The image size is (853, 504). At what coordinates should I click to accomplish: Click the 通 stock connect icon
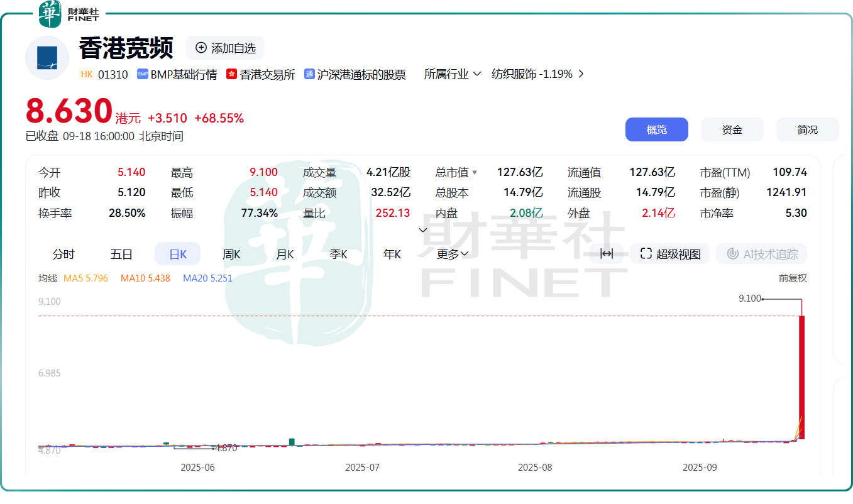coord(309,74)
